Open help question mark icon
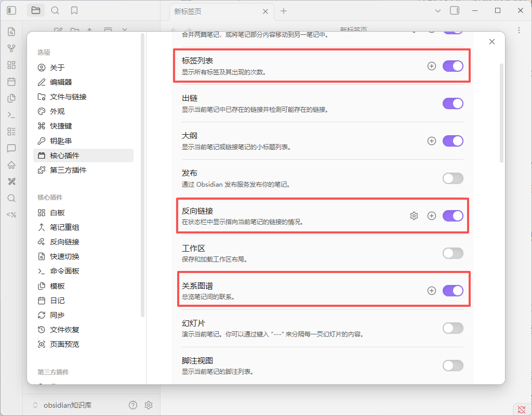The width and height of the screenshot is (532, 416). point(133,405)
